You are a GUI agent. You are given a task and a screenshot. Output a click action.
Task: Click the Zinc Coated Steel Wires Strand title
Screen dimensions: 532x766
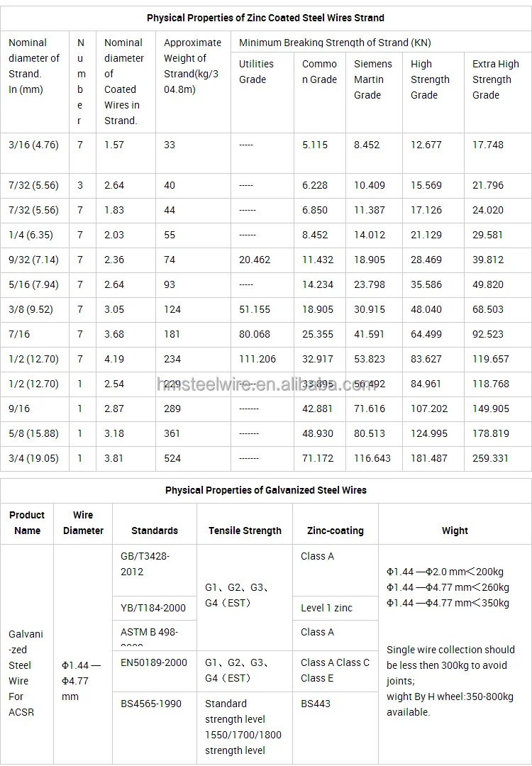[265, 18]
